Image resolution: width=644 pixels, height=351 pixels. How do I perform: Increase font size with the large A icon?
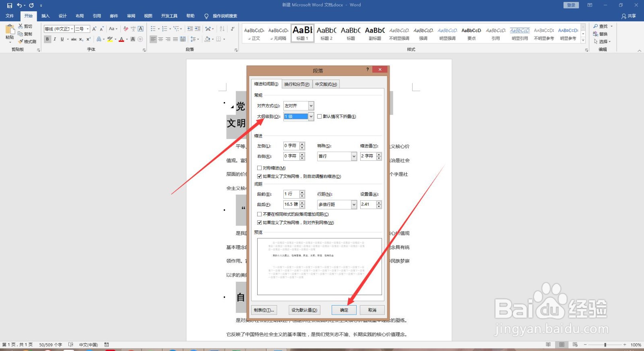click(x=94, y=29)
